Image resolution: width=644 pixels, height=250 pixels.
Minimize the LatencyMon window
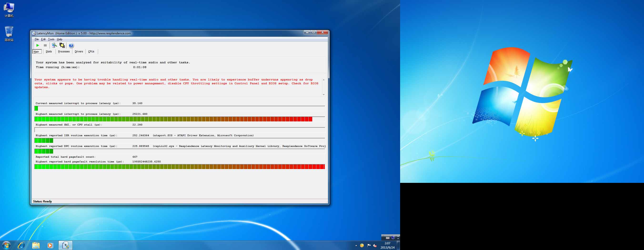[x=307, y=32]
